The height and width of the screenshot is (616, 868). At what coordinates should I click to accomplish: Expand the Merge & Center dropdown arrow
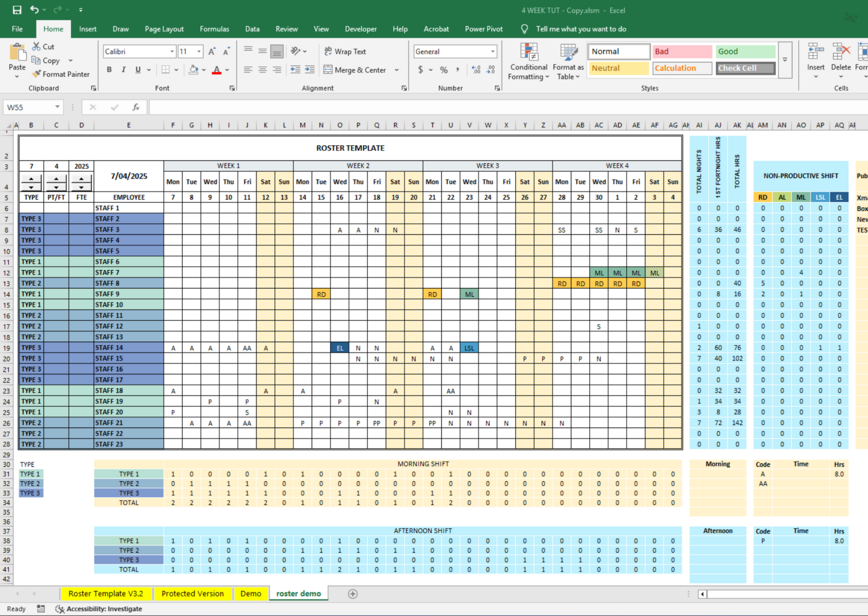pyautogui.click(x=397, y=70)
